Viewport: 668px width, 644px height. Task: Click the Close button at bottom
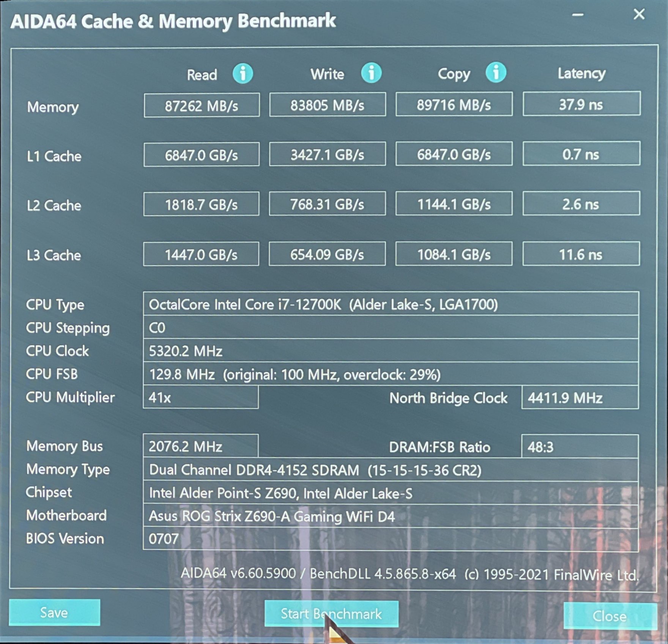pyautogui.click(x=610, y=616)
